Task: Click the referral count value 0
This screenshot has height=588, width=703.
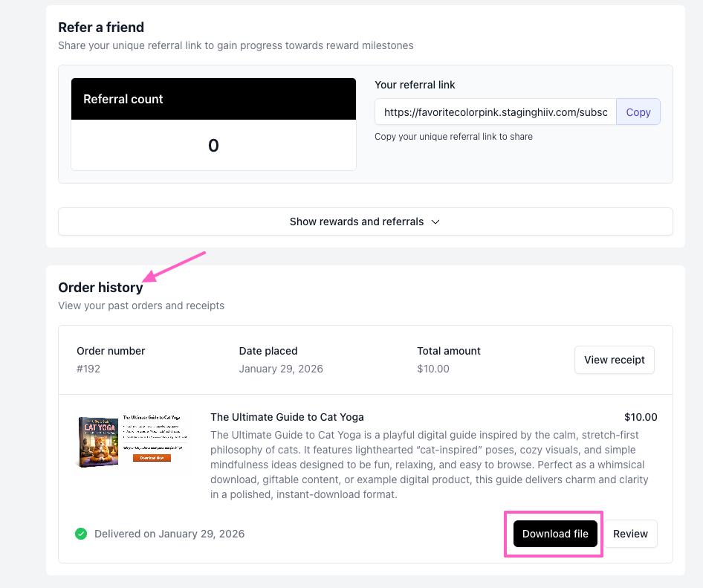Action: 213,146
